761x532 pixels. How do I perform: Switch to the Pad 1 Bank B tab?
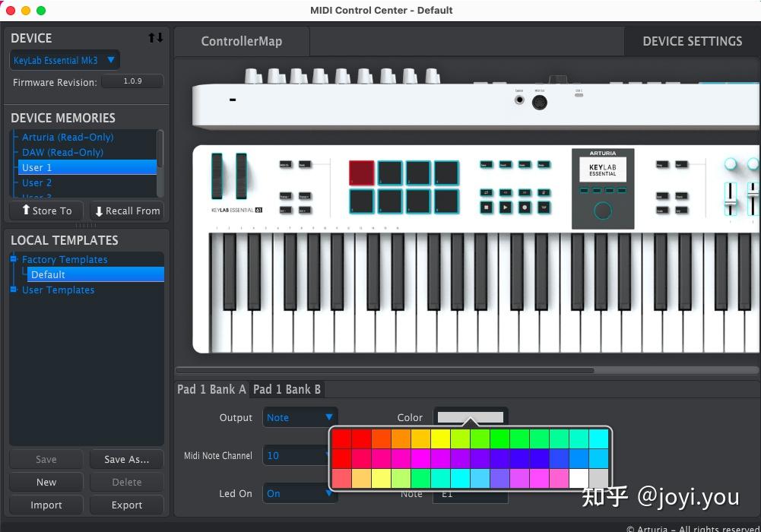click(x=287, y=388)
